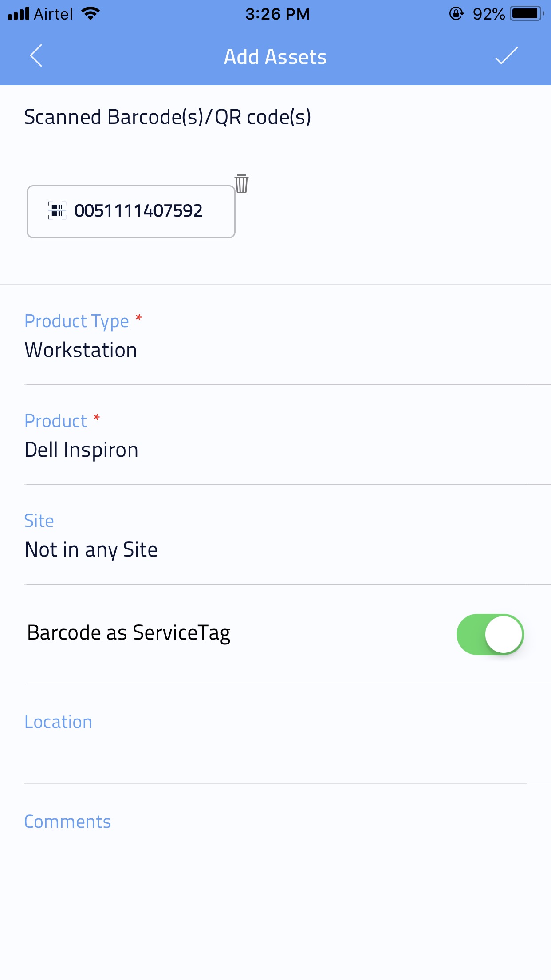
Task: Tap the barcode icon beside 0051111407592
Action: pyautogui.click(x=57, y=210)
